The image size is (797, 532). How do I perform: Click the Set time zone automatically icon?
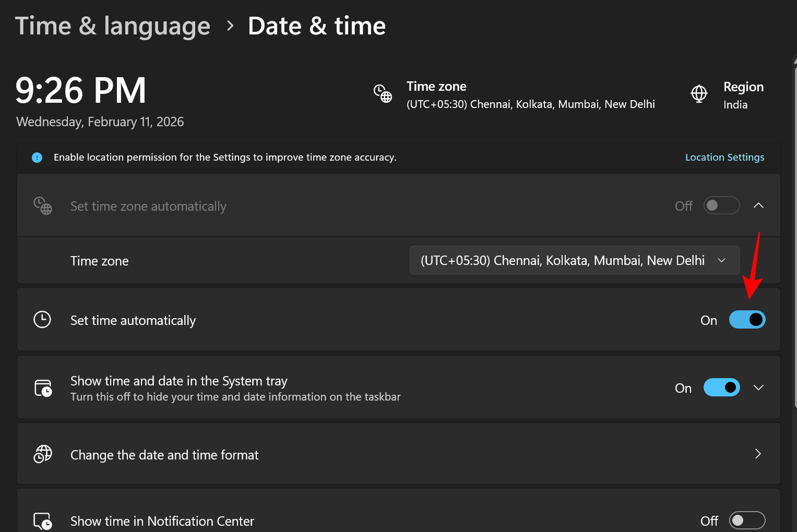coord(43,206)
